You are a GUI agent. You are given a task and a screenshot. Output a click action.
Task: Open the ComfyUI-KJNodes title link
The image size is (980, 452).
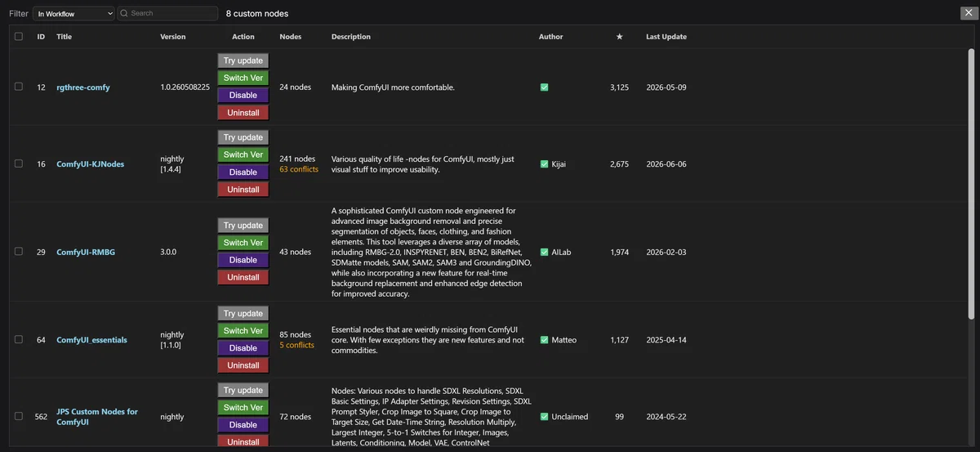pyautogui.click(x=90, y=164)
